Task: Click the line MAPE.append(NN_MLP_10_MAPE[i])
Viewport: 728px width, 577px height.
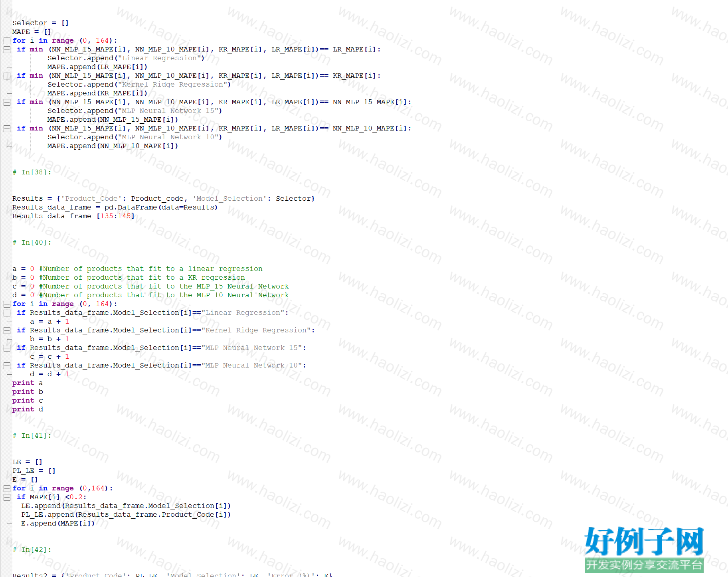Action: 113,146
